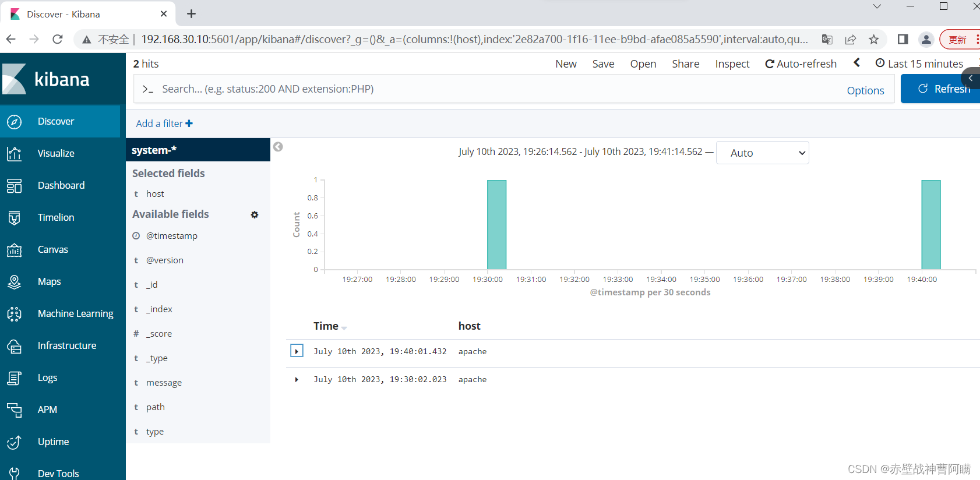Click Save in the Discover menu
Viewport: 980px width, 480px height.
coord(603,64)
